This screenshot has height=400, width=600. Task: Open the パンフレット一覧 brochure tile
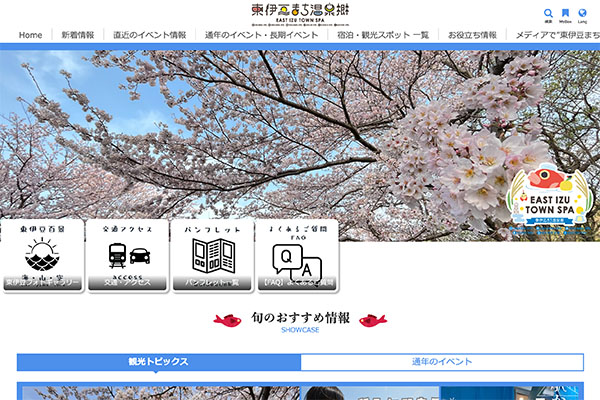(213, 256)
